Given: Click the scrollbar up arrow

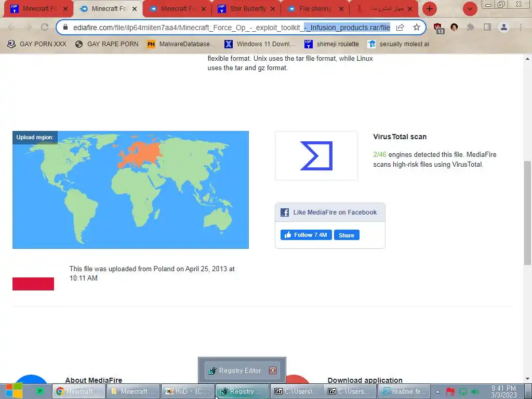Looking at the screenshot, I should tap(527, 58).
